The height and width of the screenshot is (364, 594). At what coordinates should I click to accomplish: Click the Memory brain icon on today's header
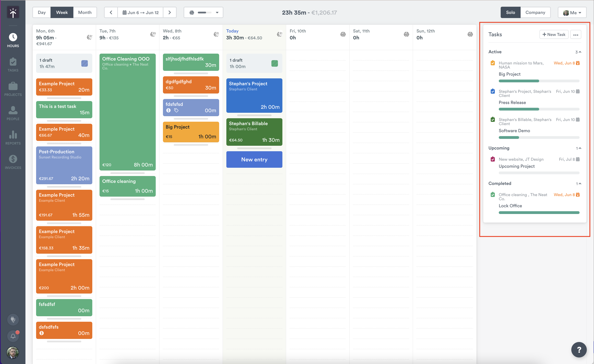coord(280,34)
